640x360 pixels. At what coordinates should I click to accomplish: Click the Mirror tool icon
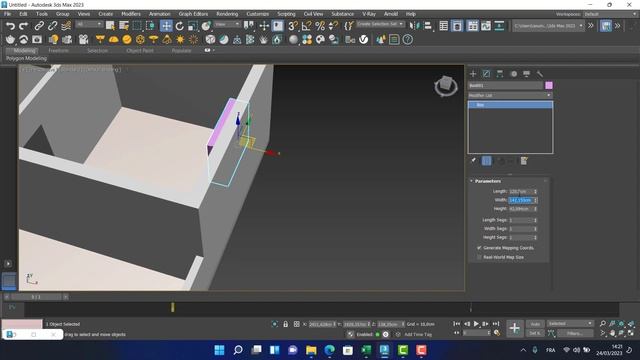click(x=414, y=26)
